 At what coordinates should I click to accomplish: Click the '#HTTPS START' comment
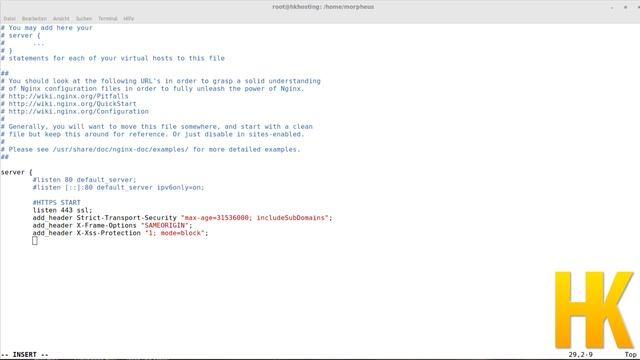pyautogui.click(x=57, y=202)
